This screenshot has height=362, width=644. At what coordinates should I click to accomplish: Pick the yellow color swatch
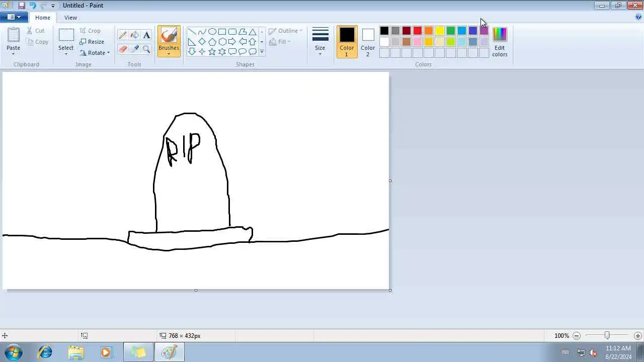[x=440, y=31]
